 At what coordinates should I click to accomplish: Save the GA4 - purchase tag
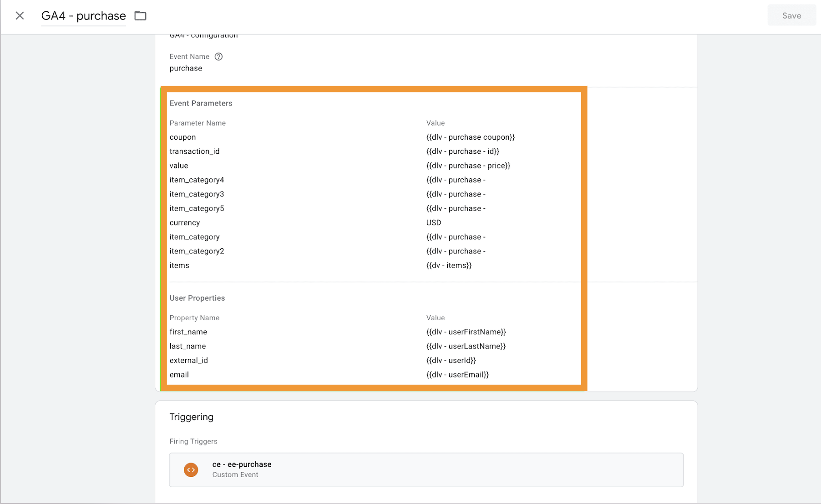point(791,15)
